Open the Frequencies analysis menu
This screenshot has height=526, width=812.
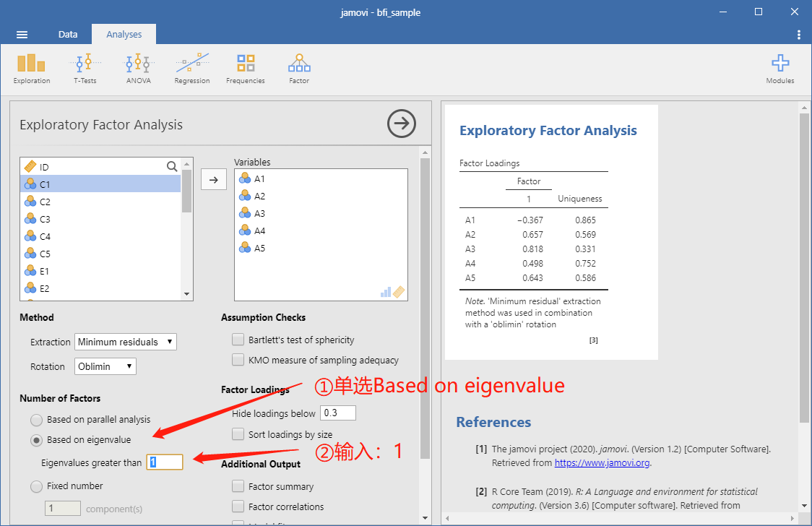click(x=246, y=69)
